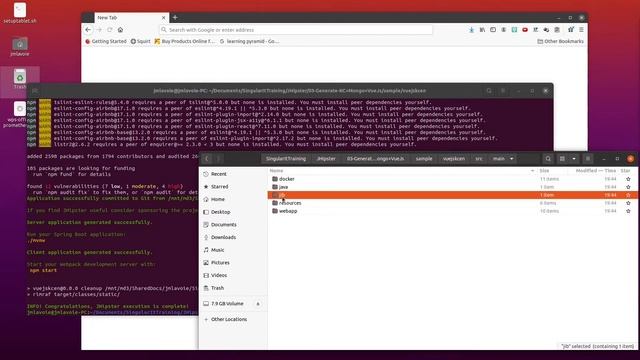Open Desktop in Files sidebar
Screen dimensions: 640x360
[233, 212]
